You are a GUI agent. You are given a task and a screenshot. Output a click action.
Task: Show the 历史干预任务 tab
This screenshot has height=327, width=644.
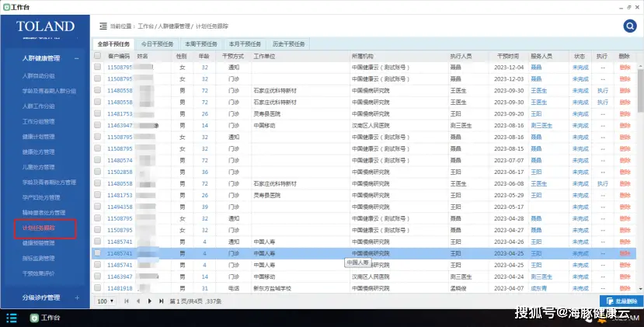pos(289,44)
